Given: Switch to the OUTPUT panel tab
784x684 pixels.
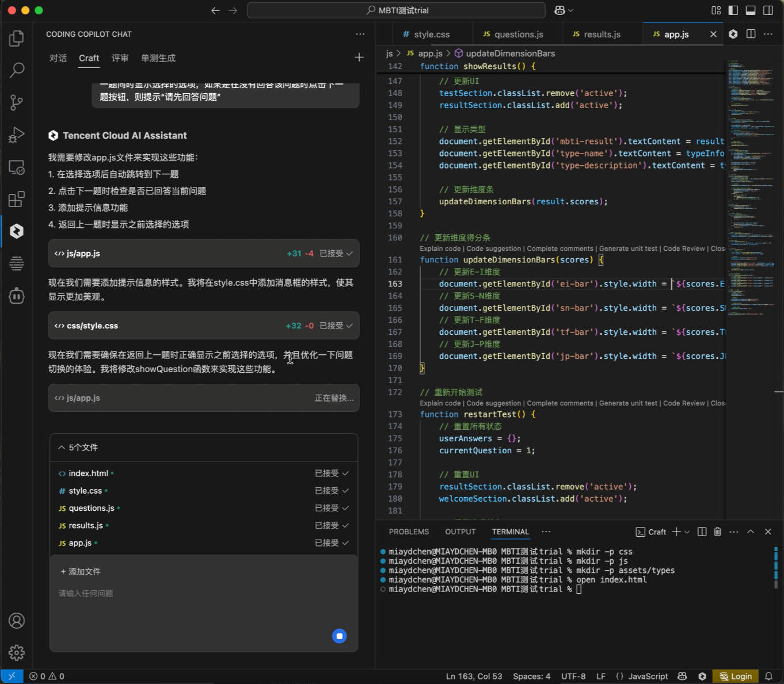Looking at the screenshot, I should 460,532.
